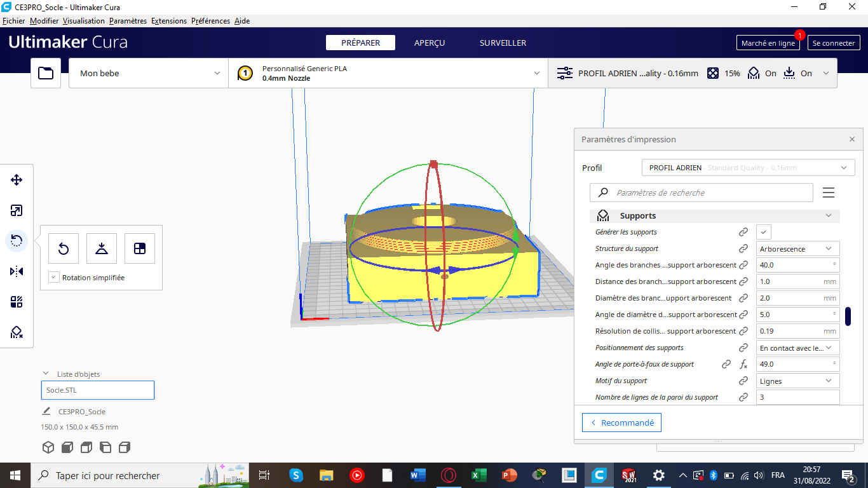Click the Reset rotation icon
This screenshot has width=868, height=488.
[64, 248]
